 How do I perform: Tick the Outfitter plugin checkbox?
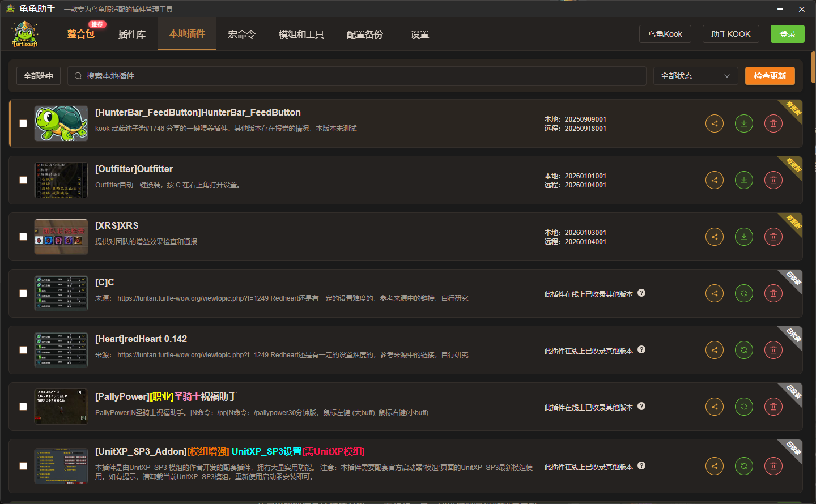click(x=23, y=180)
